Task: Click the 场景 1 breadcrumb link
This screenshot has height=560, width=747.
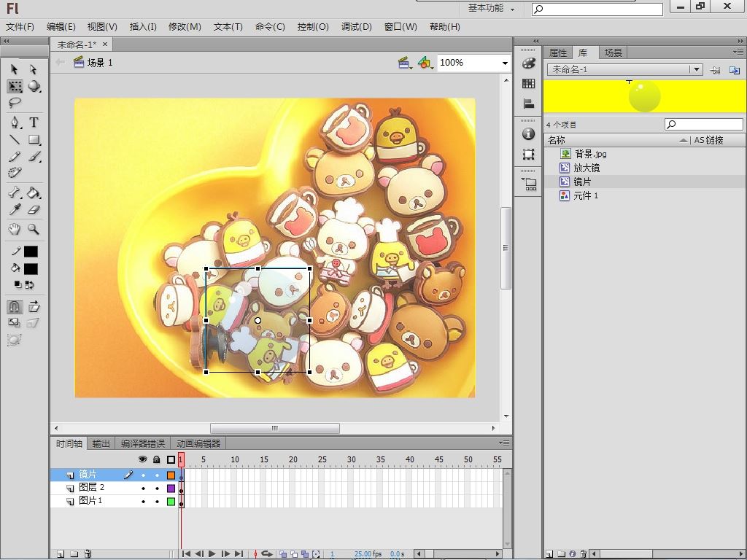Action: 100,63
